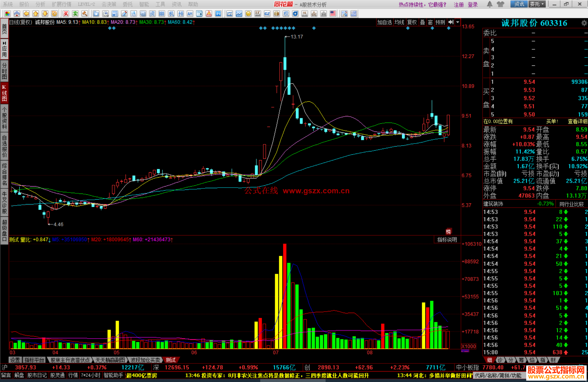
Task: Toggle the 复权 price adjustment button
Action: (412, 22)
